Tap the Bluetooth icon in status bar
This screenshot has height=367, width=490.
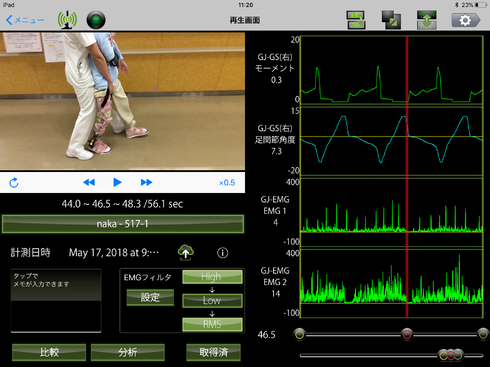click(457, 5)
